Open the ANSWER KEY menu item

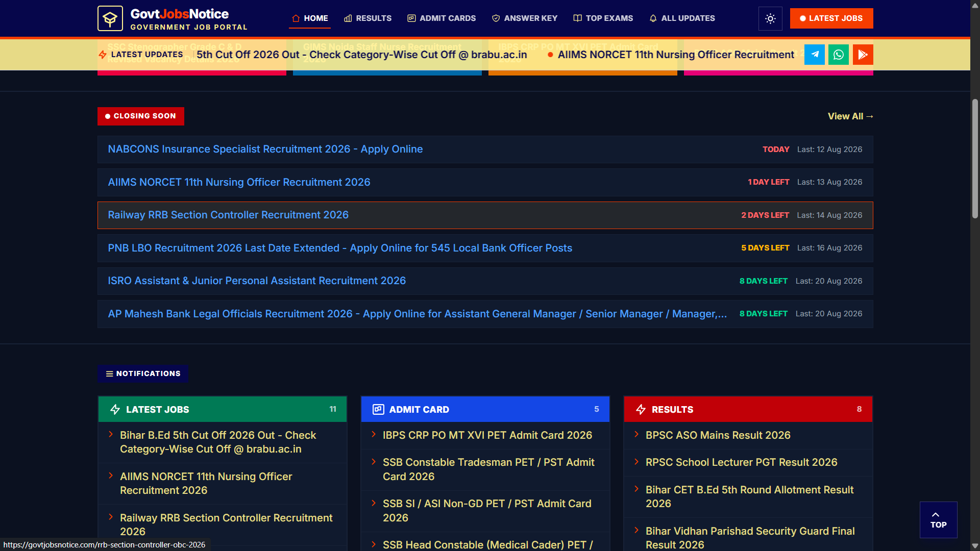coord(525,18)
